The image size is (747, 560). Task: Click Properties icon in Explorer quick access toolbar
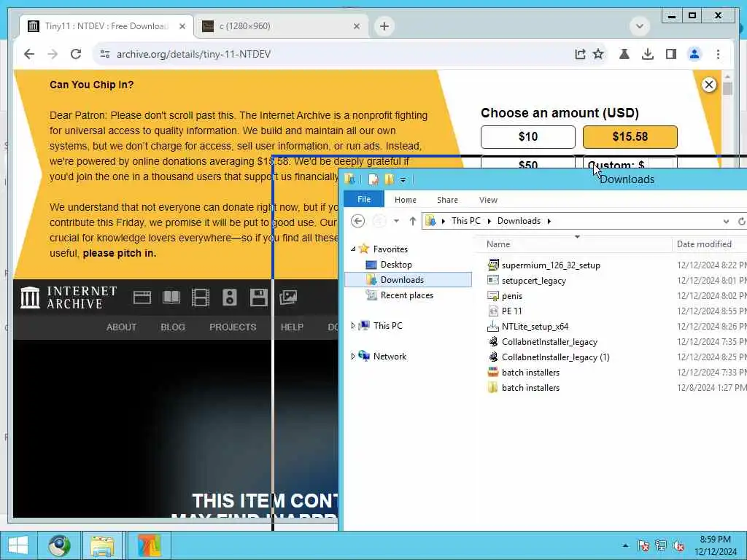point(373,179)
